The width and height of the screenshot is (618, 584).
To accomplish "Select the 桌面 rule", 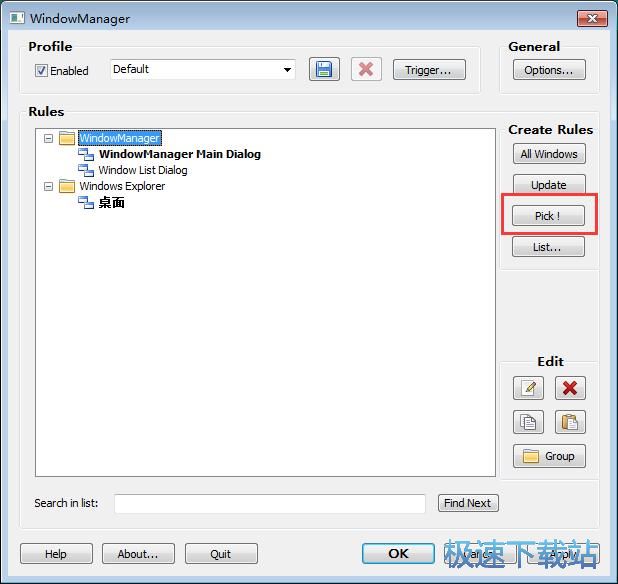I will pos(112,203).
